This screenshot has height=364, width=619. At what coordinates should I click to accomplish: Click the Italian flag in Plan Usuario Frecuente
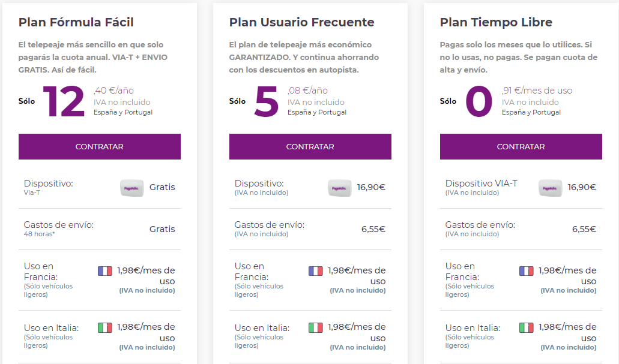coord(316,327)
